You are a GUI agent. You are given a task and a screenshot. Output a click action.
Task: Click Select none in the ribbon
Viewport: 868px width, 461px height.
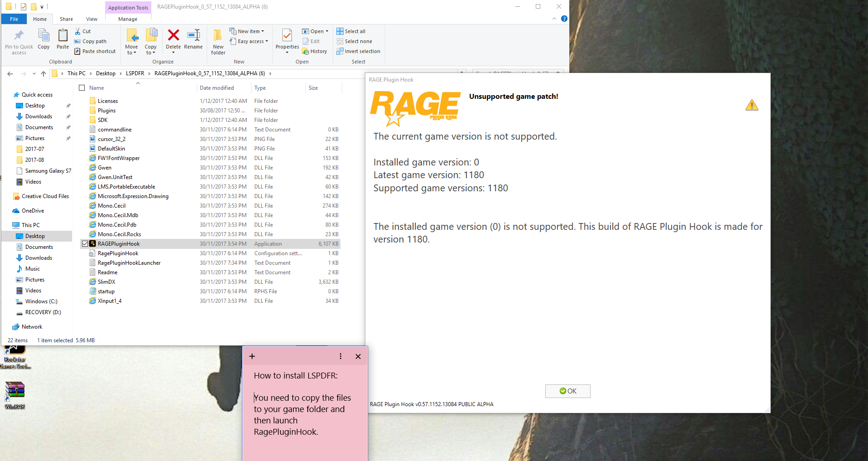(x=354, y=41)
